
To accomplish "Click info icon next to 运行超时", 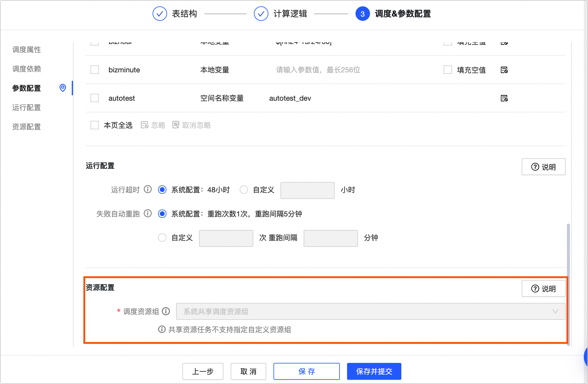I will pos(148,189).
